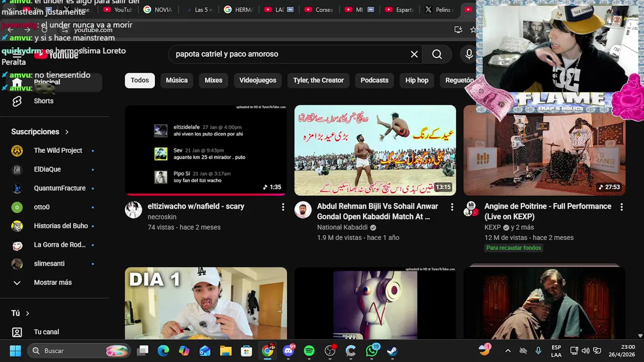This screenshot has width=644, height=362.
Task: Open Task View on taskbar
Action: [x=143, y=350]
